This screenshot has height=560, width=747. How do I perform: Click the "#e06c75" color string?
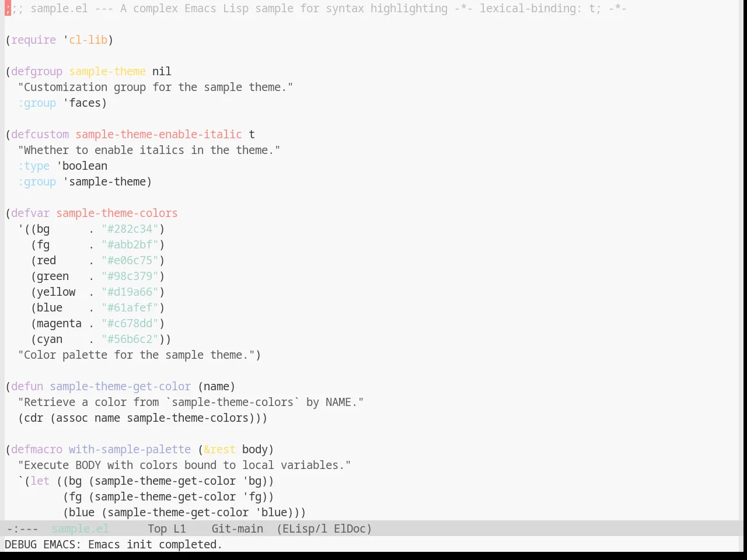pos(130,260)
